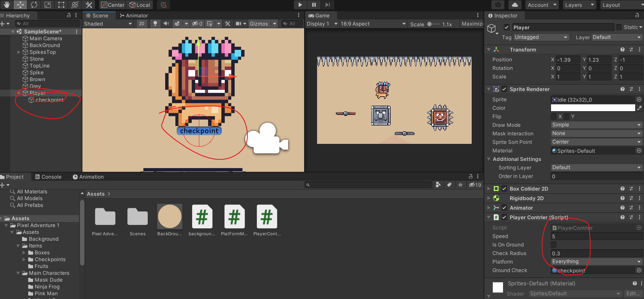Toggle Local handle rotation
Viewport: 644px width, 299px height.
pyautogui.click(x=140, y=5)
